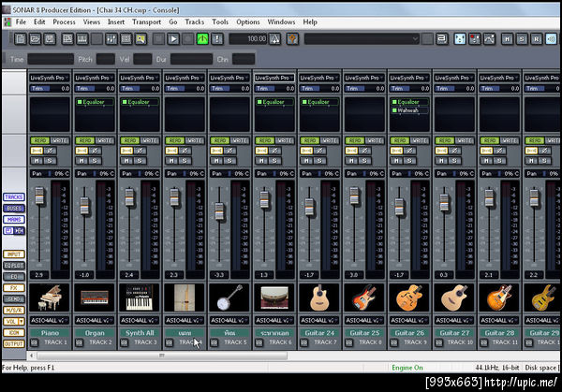Click the banjo icon on Track 5
The height and width of the screenshot is (392, 562).
[229, 298]
